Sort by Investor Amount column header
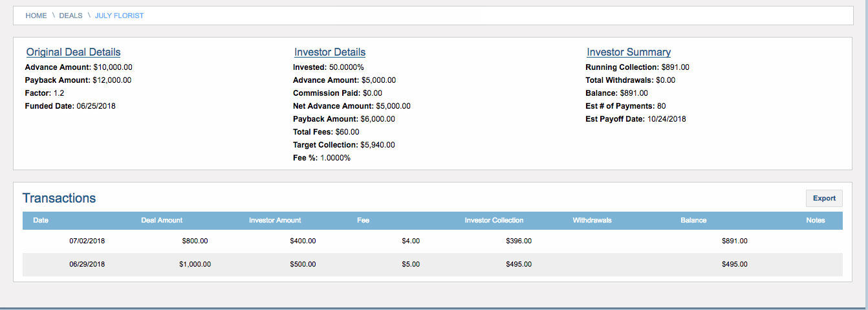868x310 pixels. [x=275, y=220]
